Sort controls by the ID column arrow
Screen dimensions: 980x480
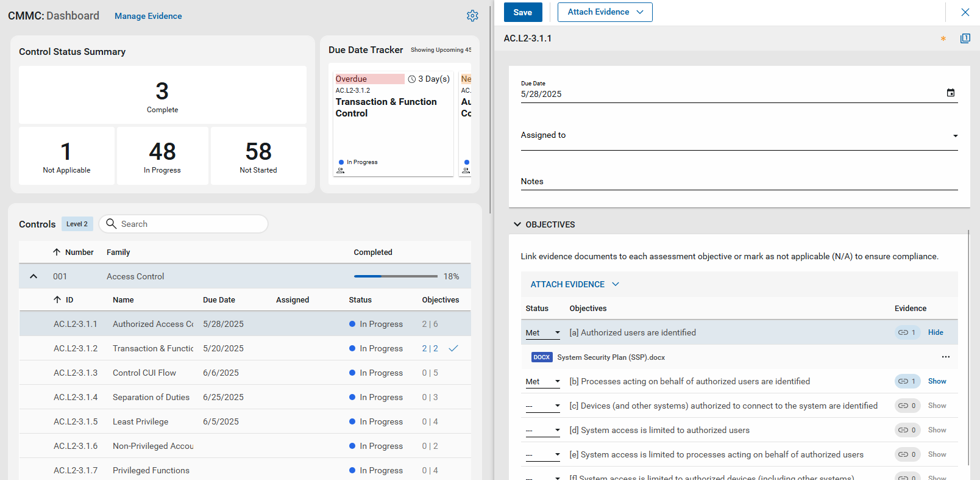click(57, 299)
